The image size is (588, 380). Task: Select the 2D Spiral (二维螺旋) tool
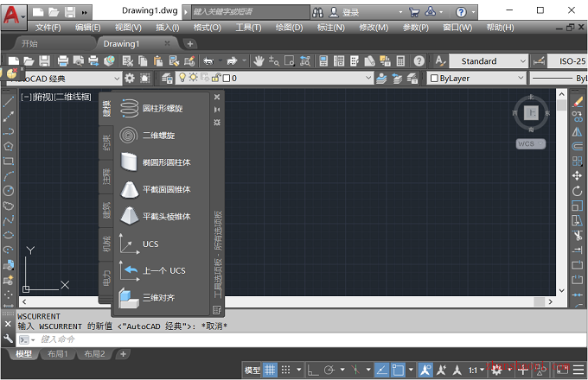tap(147, 136)
